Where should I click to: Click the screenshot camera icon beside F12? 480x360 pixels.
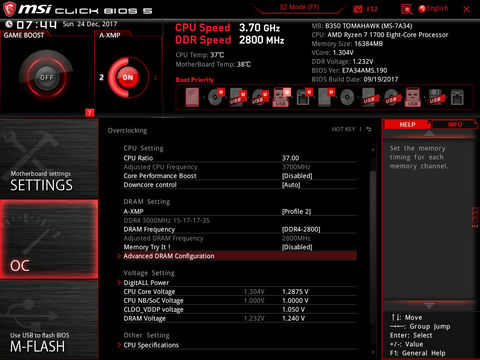pyautogui.click(x=358, y=9)
